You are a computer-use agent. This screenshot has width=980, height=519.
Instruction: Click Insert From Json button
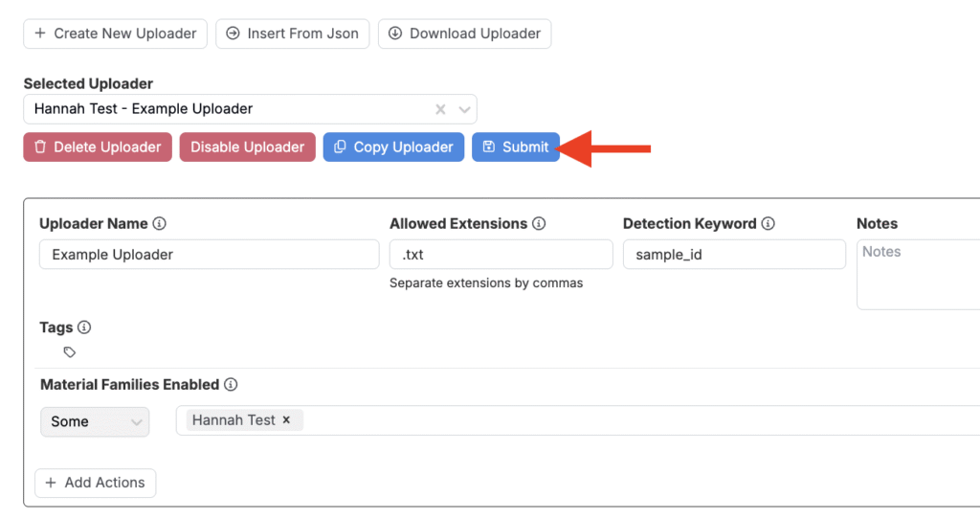pyautogui.click(x=292, y=34)
